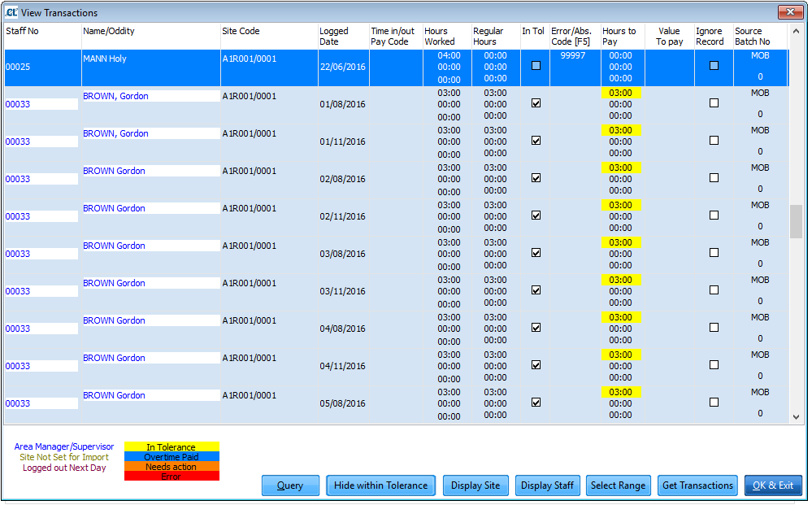
Task: Check Ignore Record on the 04/11/2016 row
Action: pyautogui.click(x=713, y=364)
